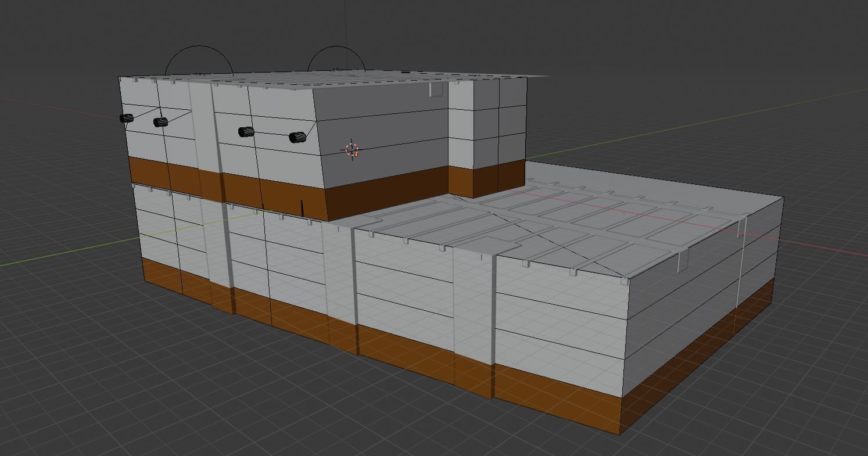Click the dark vertical slit on upper brown band
This screenshot has height=456, width=868.
[302, 207]
